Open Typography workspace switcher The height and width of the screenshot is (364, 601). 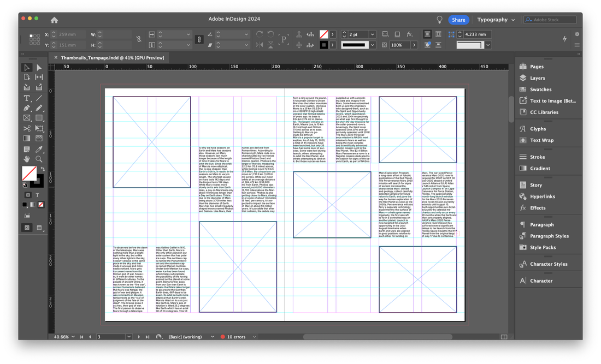point(496,20)
